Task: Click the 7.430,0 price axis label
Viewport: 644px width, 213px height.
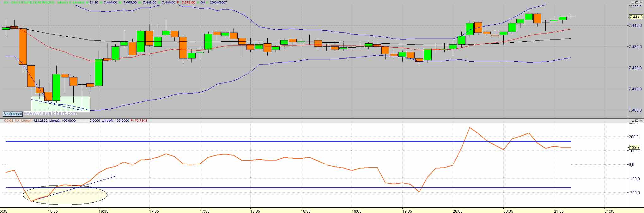Action: point(635,46)
